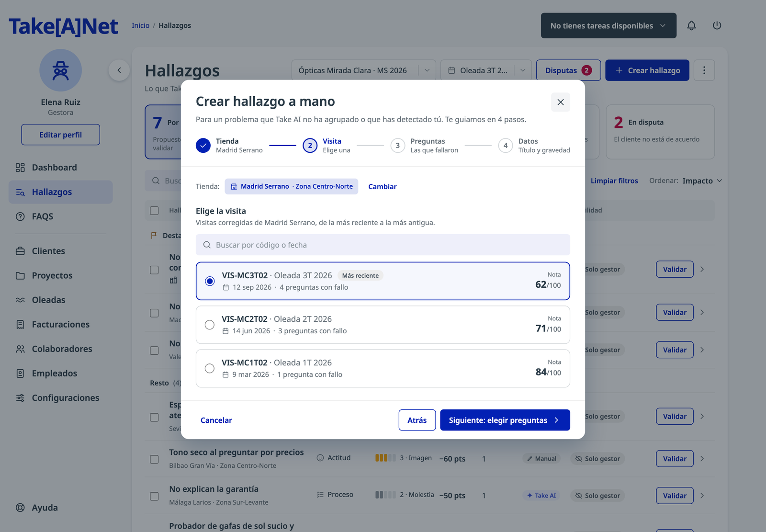766x532 pixels.
Task: Validate the No explican la garantía finding
Action: coord(675,496)
